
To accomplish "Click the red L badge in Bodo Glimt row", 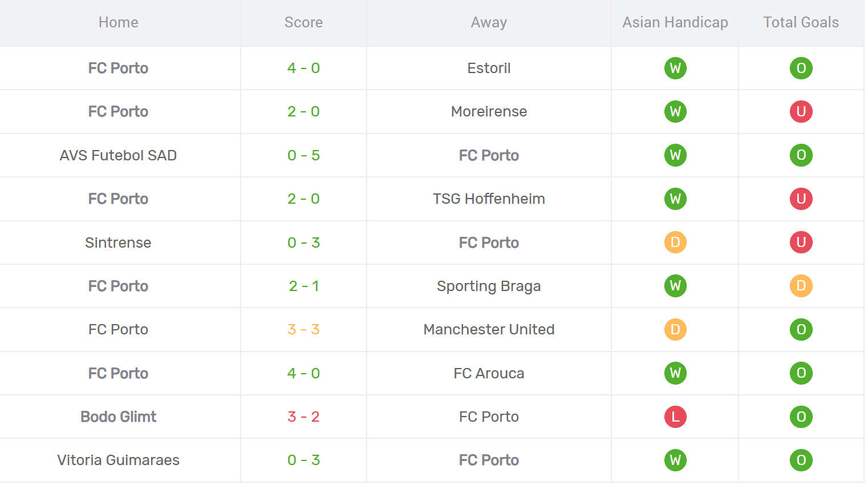I will [675, 417].
